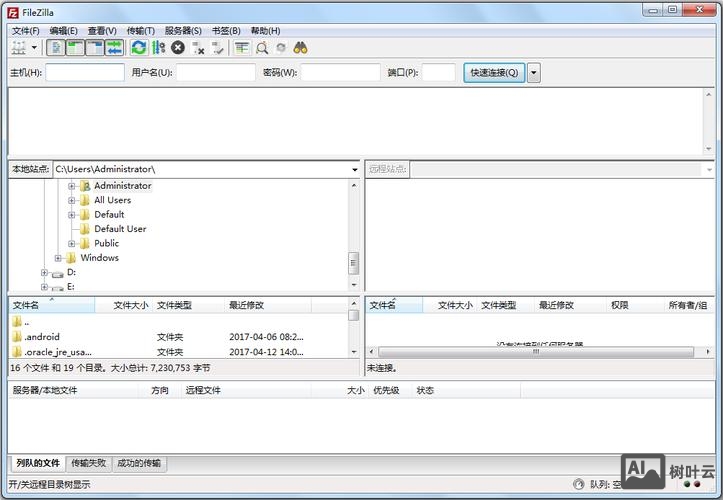Click the queue status icon beside 队列

pos(578,484)
